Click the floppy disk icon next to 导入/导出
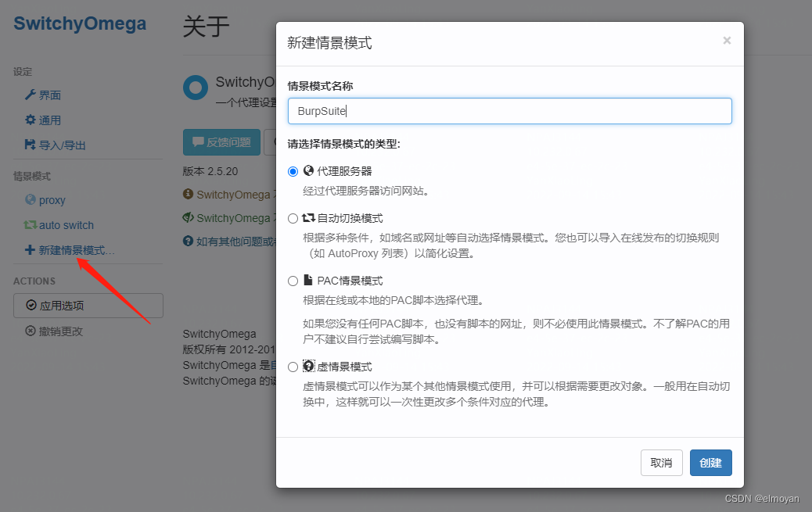 [30, 145]
